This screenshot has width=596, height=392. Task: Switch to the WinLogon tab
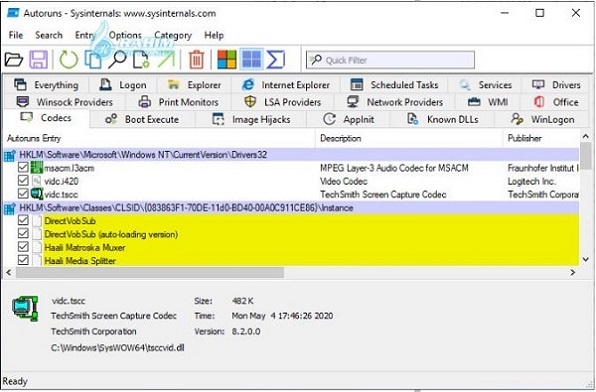542,119
